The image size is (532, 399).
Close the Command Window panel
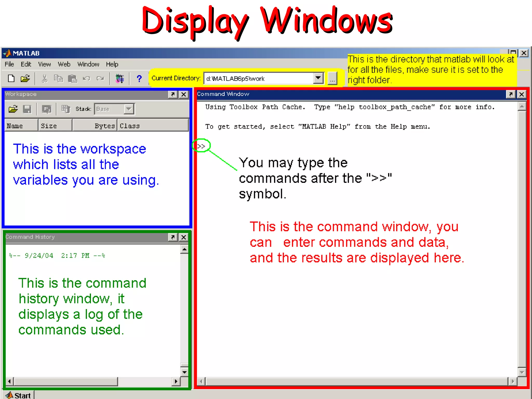[x=522, y=94]
